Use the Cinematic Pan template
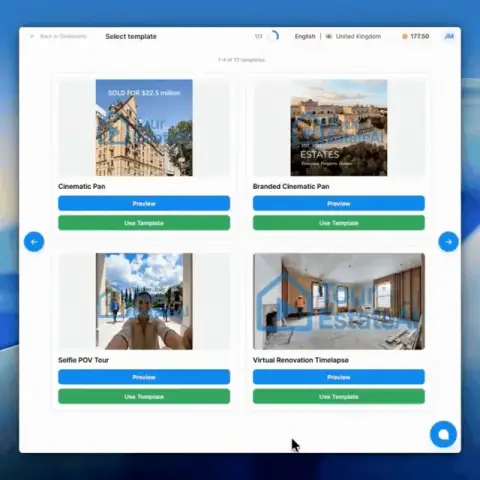This screenshot has width=480, height=480. pyautogui.click(x=144, y=223)
